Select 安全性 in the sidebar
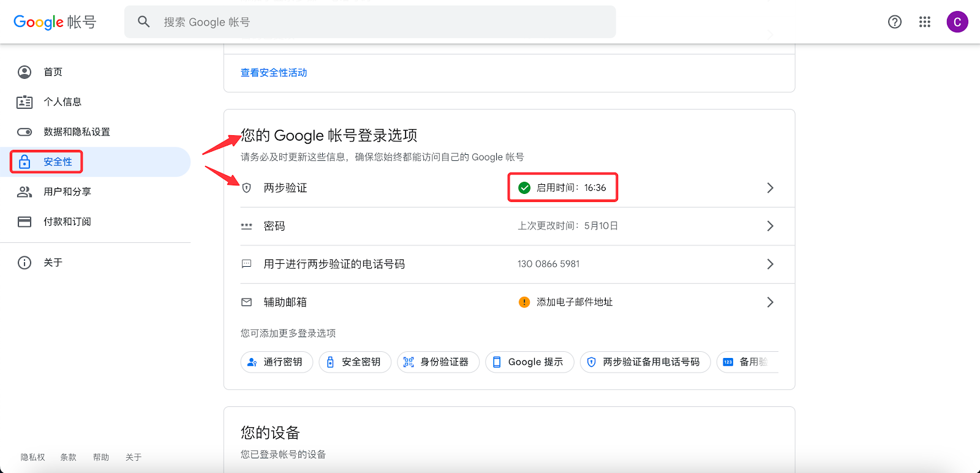 tap(96, 162)
